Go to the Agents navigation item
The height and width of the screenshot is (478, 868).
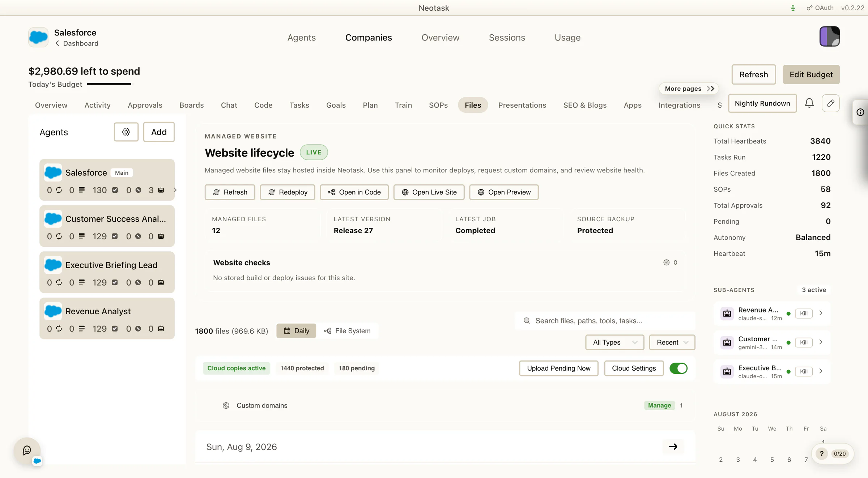pyautogui.click(x=301, y=38)
